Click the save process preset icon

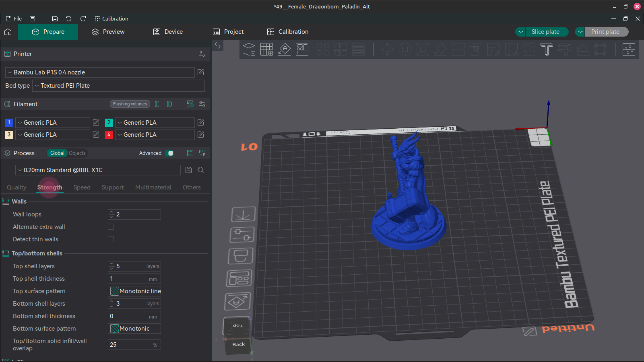coord(188,170)
